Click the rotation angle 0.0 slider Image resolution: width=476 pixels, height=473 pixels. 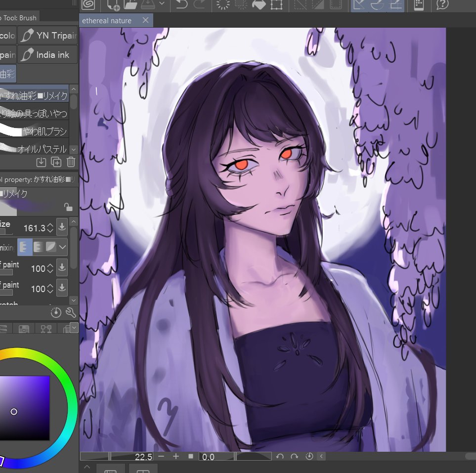coord(235,456)
